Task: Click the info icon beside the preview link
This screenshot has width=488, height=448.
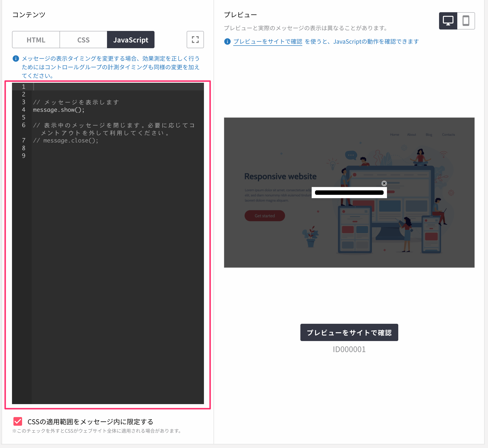Action: point(227,42)
